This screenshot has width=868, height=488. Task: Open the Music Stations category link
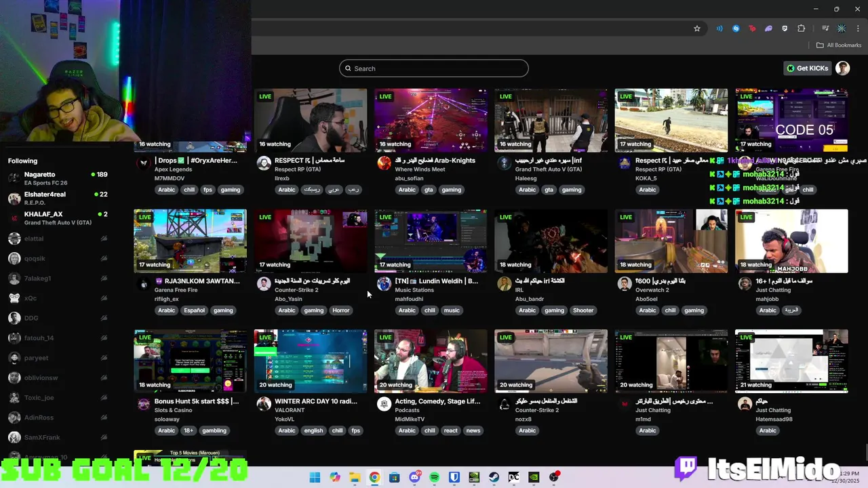coord(414,290)
